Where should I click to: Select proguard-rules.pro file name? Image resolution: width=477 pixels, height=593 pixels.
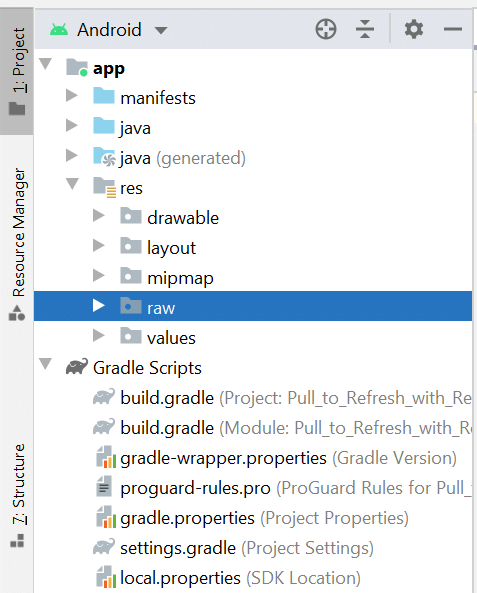pos(195,488)
